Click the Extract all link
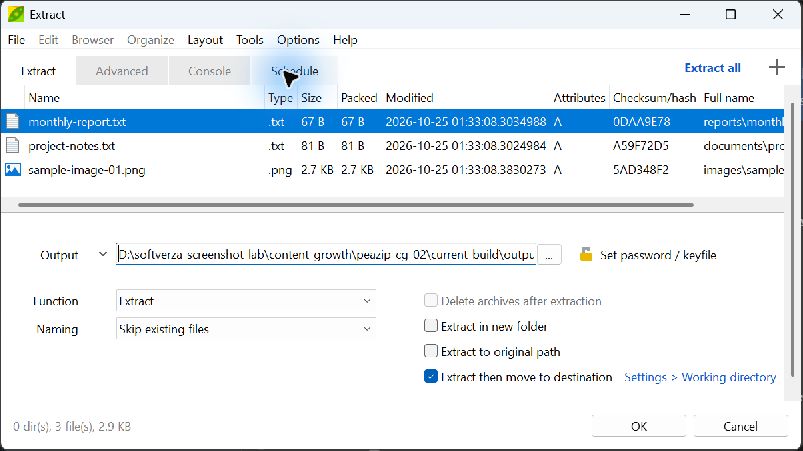Image resolution: width=803 pixels, height=451 pixels. click(712, 68)
